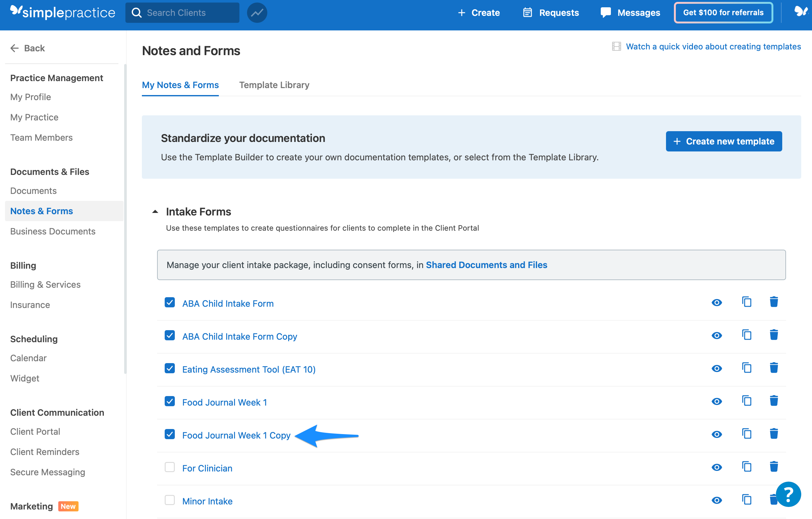Open the Create menu

479,13
